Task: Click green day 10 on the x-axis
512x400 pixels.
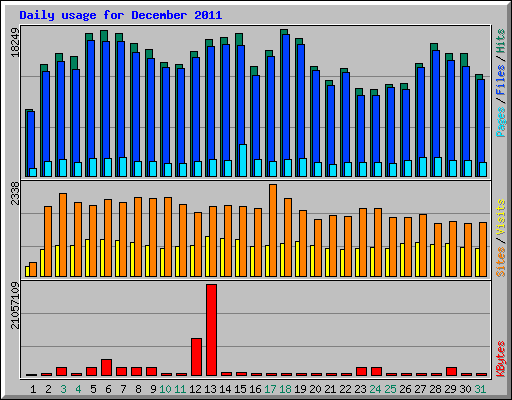Action: coord(165,389)
